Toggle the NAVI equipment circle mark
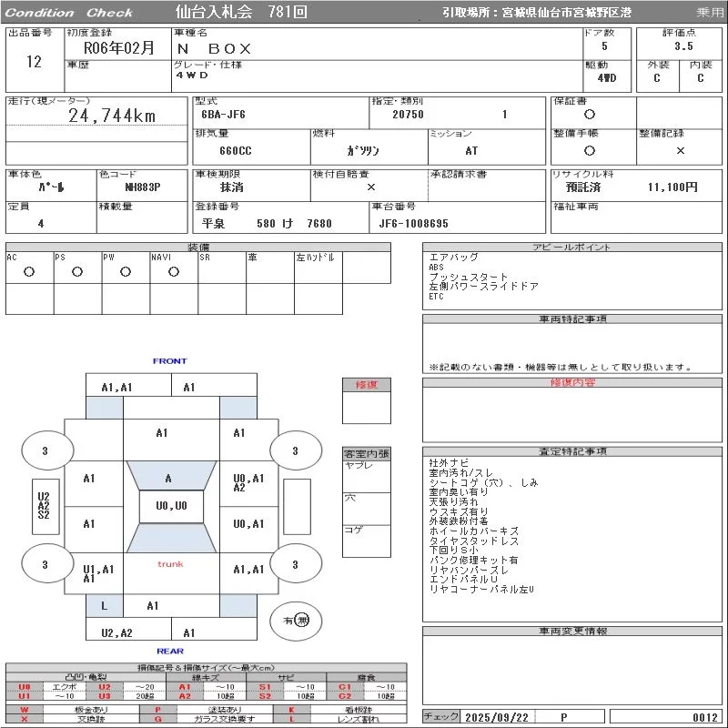Screen dimensions: 728x728 coord(174,271)
